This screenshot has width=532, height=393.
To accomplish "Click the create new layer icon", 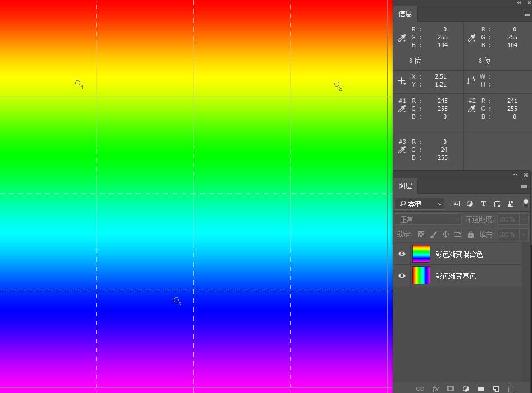I will (495, 389).
